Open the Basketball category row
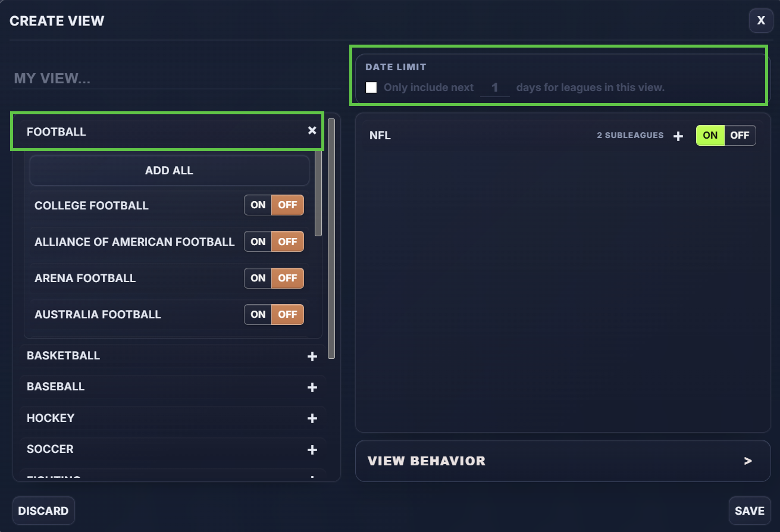 (173, 356)
